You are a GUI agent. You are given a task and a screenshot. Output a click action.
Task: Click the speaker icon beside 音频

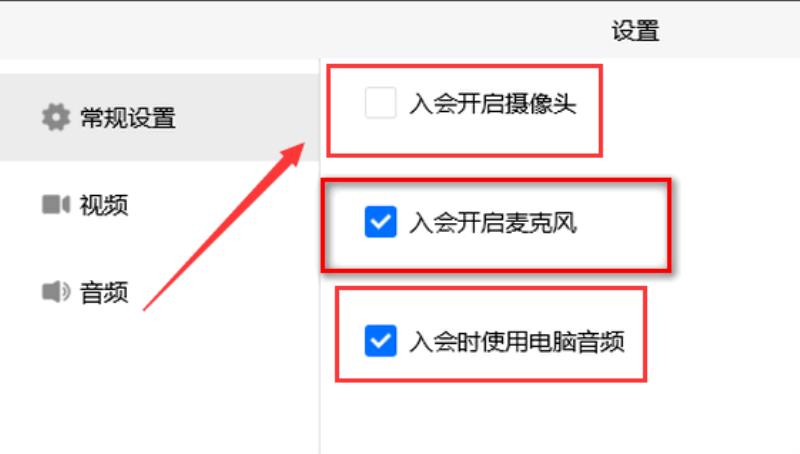click(56, 292)
